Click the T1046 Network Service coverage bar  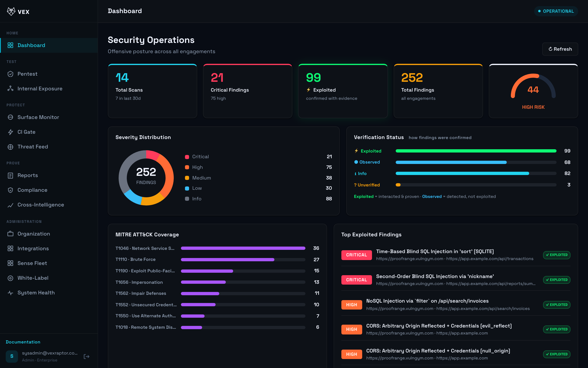click(243, 248)
